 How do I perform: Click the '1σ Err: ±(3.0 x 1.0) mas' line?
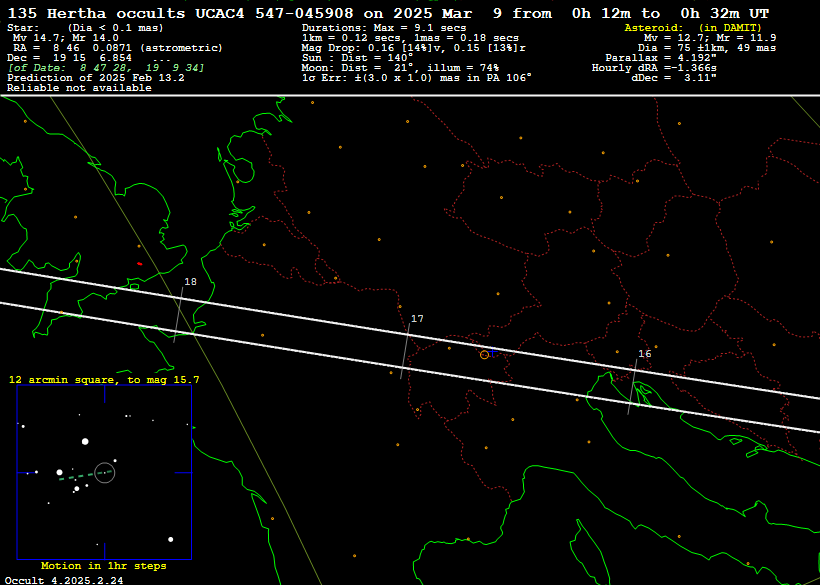point(416,77)
